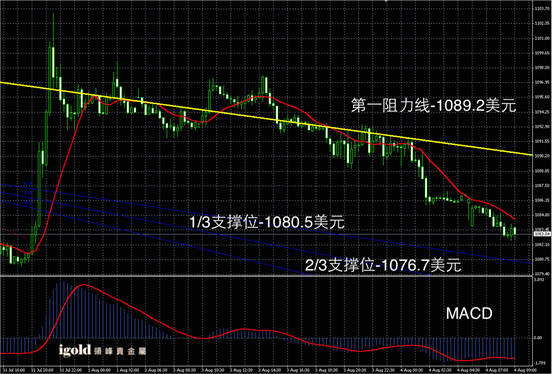
Task: Click the 1090.20 price axis label
Action: (542, 156)
